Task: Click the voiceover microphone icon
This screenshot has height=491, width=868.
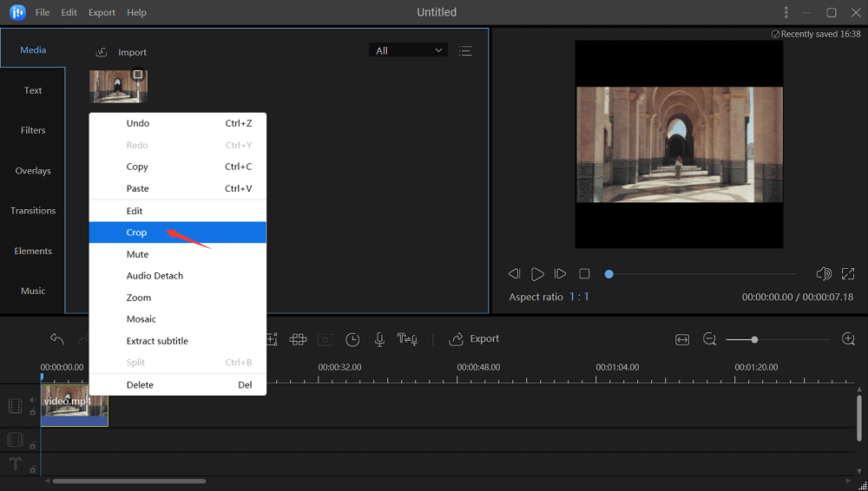Action: [379, 339]
